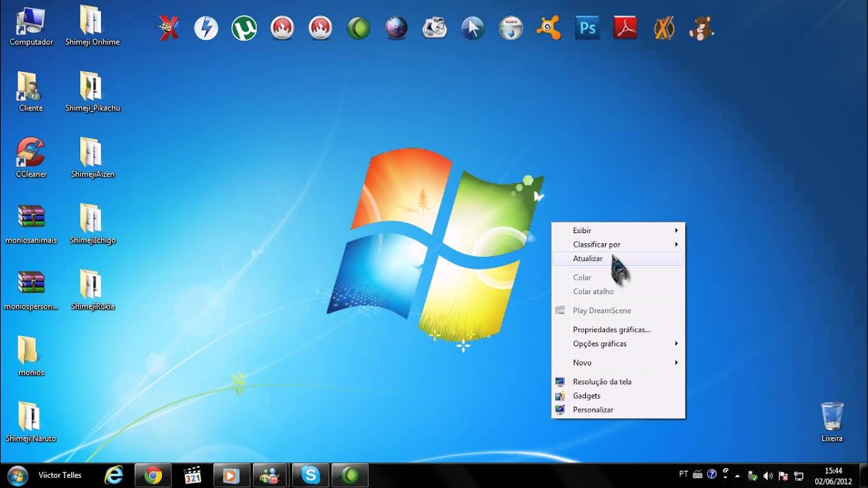Switch to green circle app in taskbar
The height and width of the screenshot is (488, 868).
[350, 475]
